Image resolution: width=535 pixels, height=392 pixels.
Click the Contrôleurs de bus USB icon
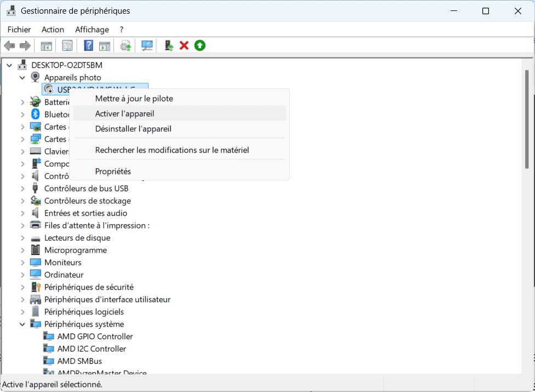point(35,188)
